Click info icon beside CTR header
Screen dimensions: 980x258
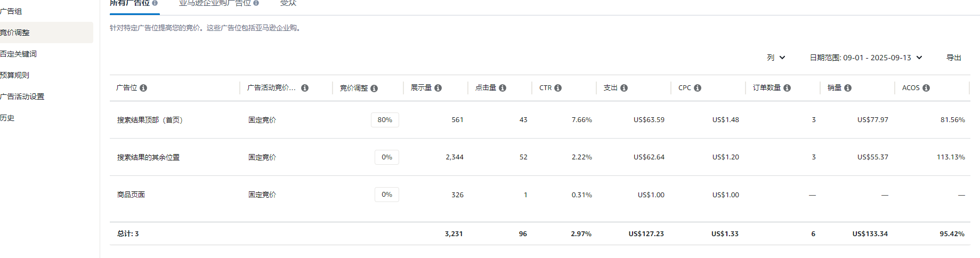(x=558, y=88)
